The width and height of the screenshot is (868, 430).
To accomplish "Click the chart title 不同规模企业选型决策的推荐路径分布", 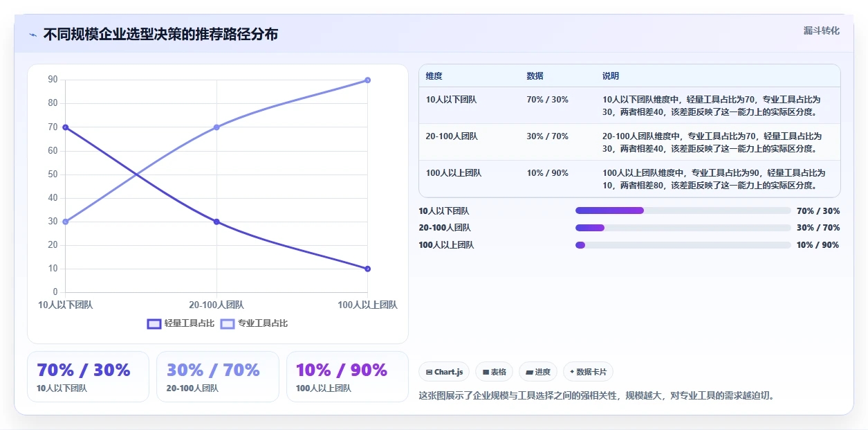I will pos(160,34).
